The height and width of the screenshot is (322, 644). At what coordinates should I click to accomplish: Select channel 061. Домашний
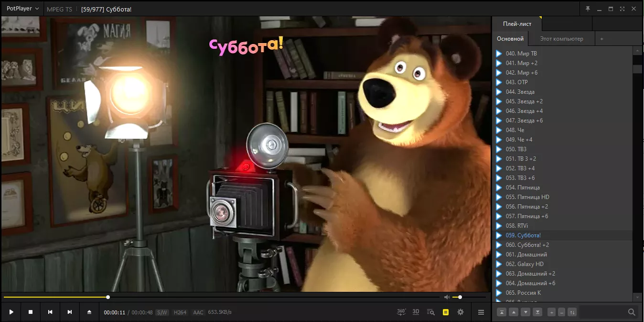point(562,255)
